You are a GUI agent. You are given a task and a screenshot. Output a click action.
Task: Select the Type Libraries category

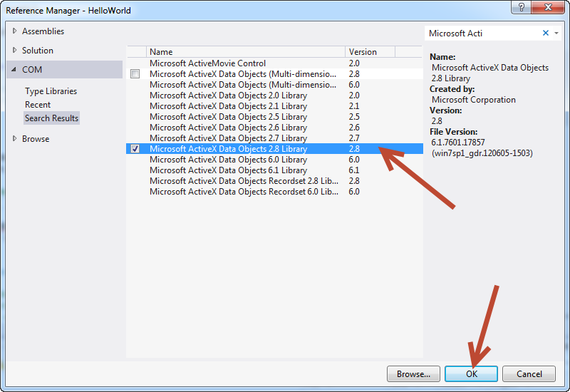(x=51, y=91)
